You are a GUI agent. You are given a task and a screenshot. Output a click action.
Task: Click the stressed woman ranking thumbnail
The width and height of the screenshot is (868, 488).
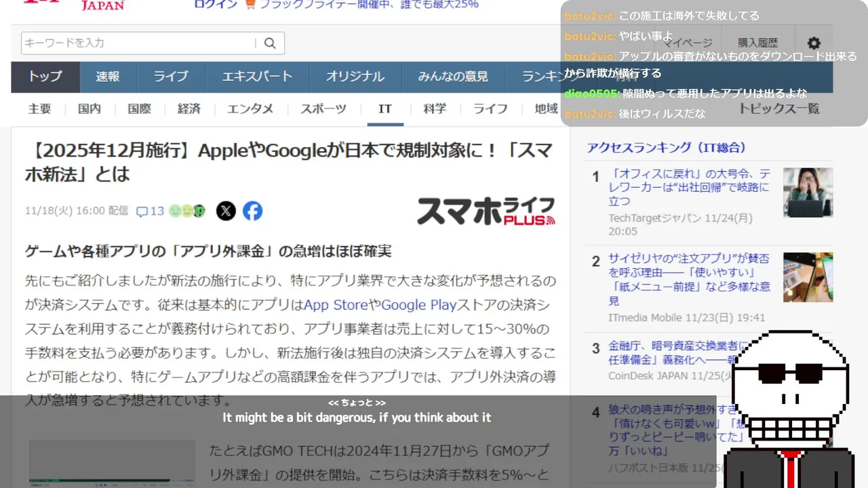click(808, 192)
